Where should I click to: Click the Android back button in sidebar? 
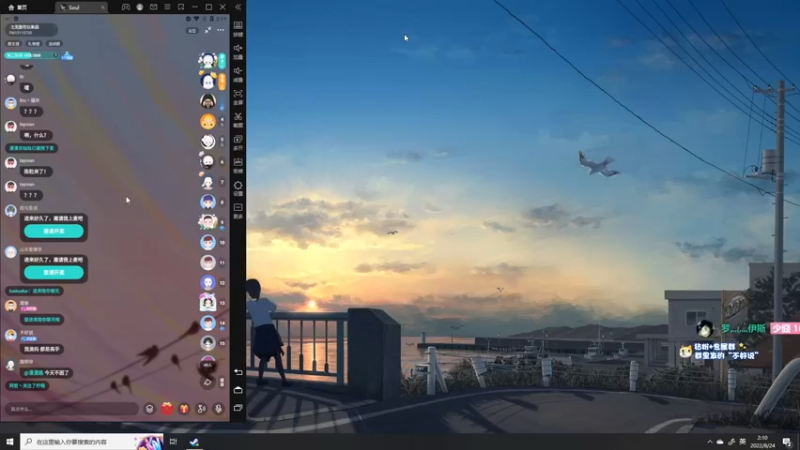click(x=238, y=372)
